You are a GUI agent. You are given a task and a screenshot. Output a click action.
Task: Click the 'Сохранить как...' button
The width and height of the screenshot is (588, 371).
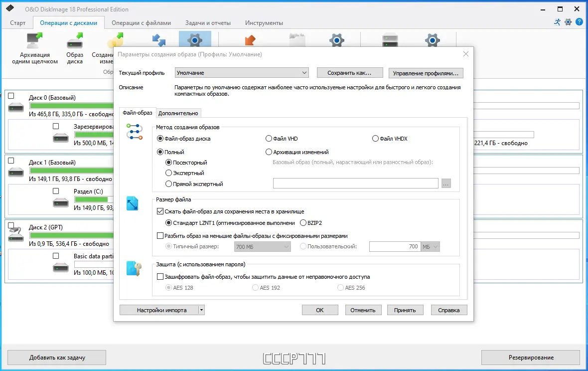click(x=349, y=73)
